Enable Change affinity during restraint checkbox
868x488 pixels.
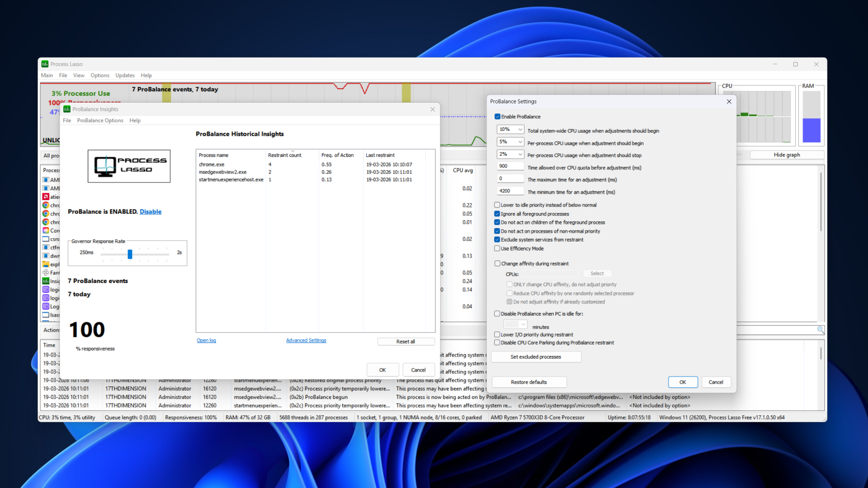[497, 263]
